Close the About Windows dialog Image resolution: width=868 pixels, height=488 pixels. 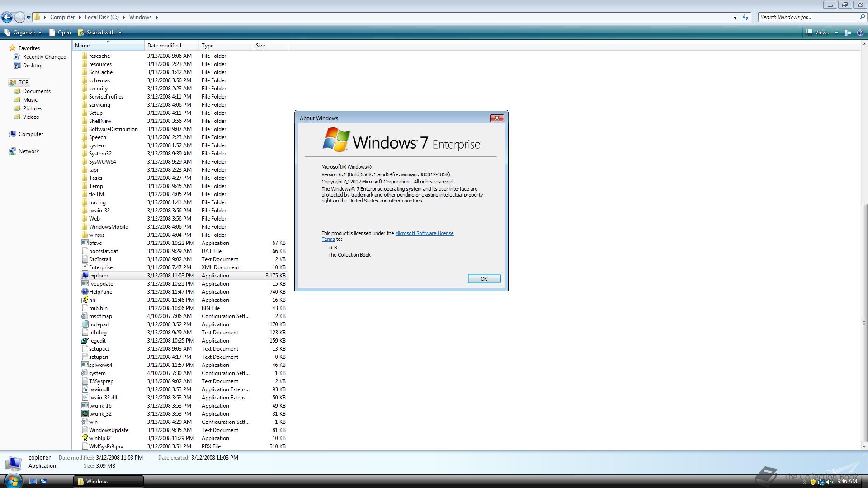(497, 118)
